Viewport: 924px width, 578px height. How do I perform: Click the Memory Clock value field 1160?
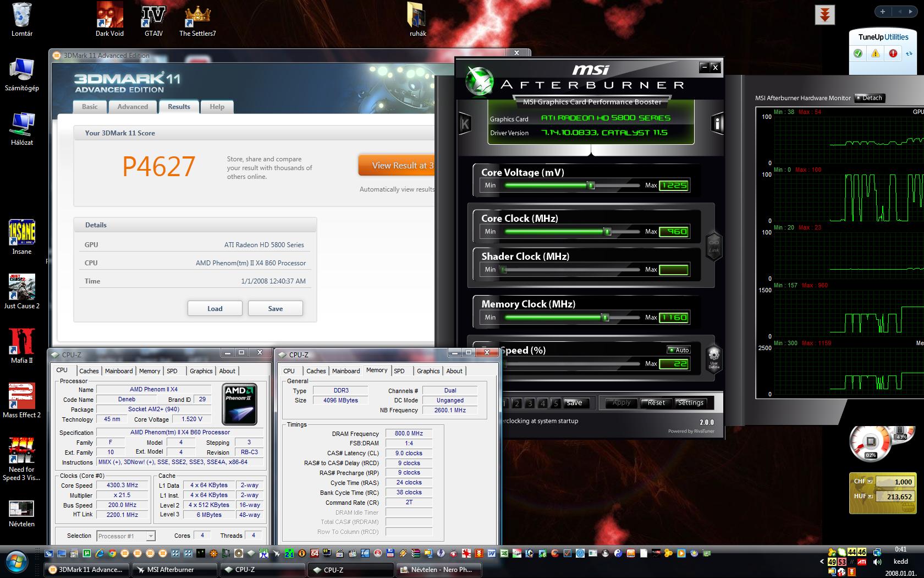click(x=674, y=318)
